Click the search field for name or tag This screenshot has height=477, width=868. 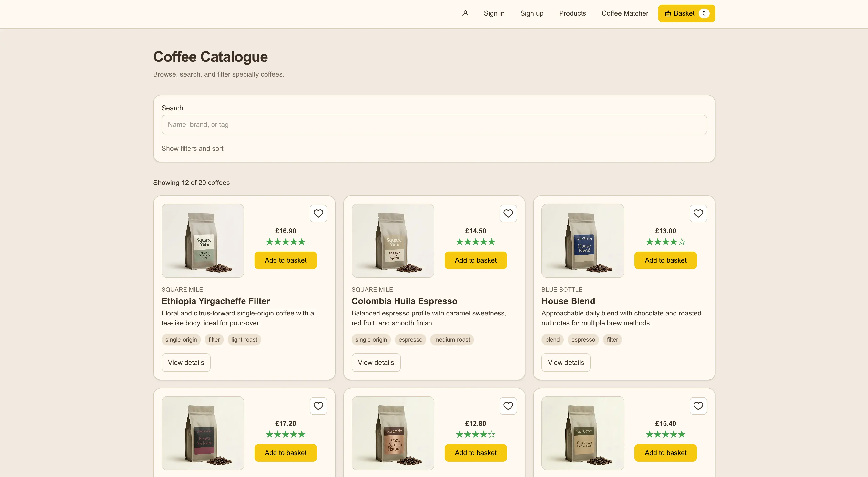pyautogui.click(x=434, y=125)
